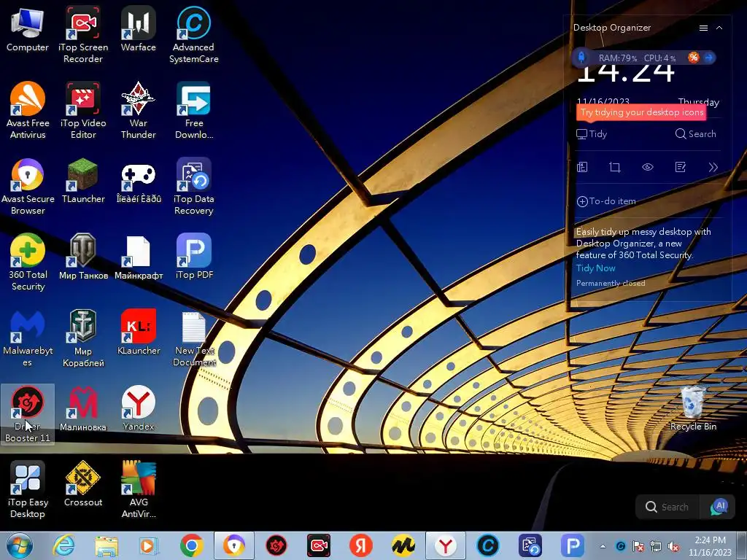
Task: Select the Avast Secure Browser icon
Action: click(x=28, y=187)
